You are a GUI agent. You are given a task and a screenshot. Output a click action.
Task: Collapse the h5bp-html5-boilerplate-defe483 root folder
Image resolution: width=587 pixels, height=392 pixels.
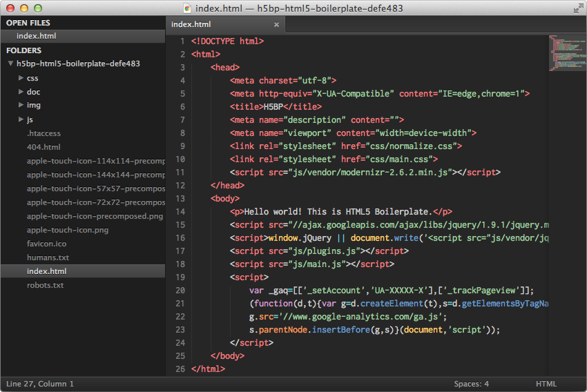point(11,63)
